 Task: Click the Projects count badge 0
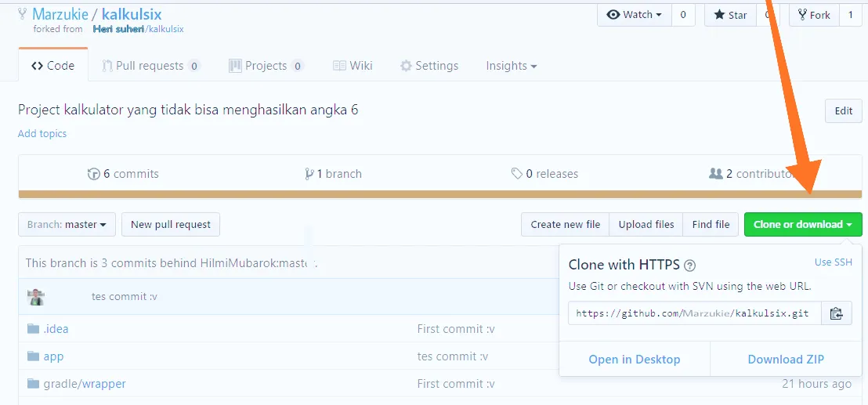click(x=297, y=67)
